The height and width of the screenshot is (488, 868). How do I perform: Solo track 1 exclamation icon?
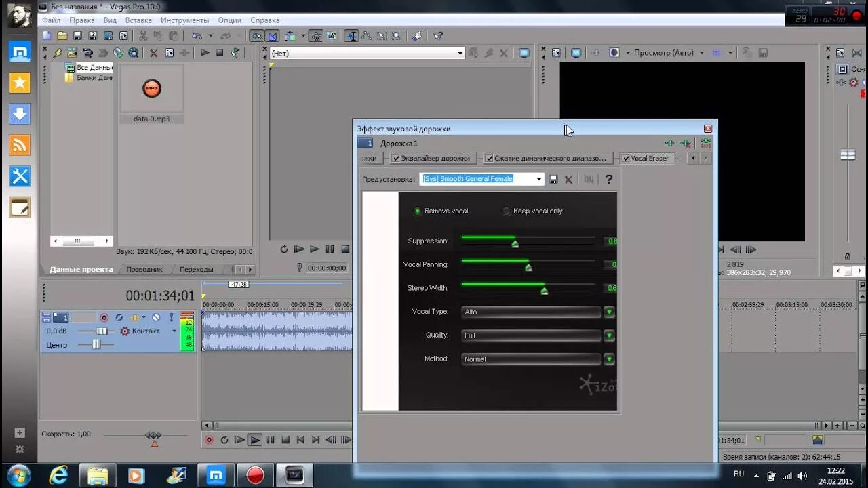tap(172, 317)
